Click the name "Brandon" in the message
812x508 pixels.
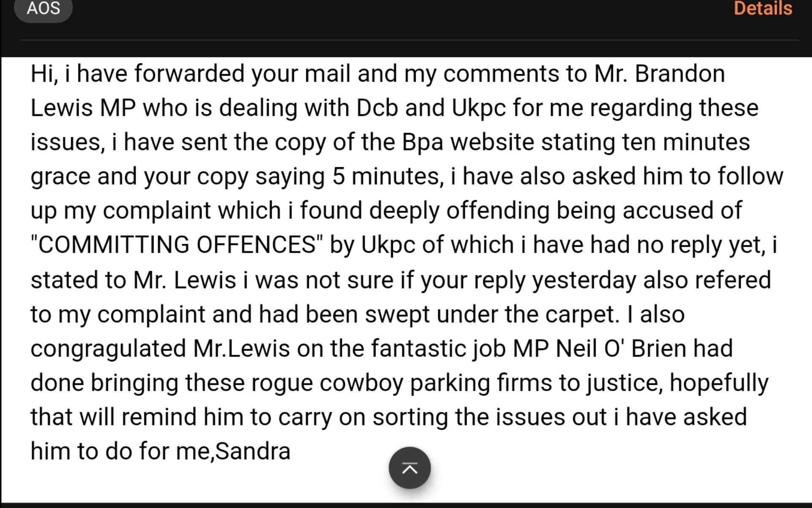[680, 74]
